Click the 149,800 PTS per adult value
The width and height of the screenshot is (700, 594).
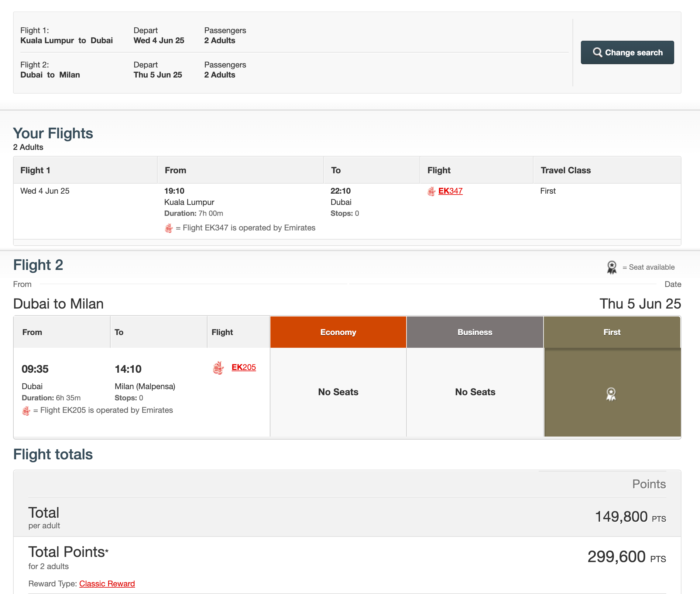(630, 516)
